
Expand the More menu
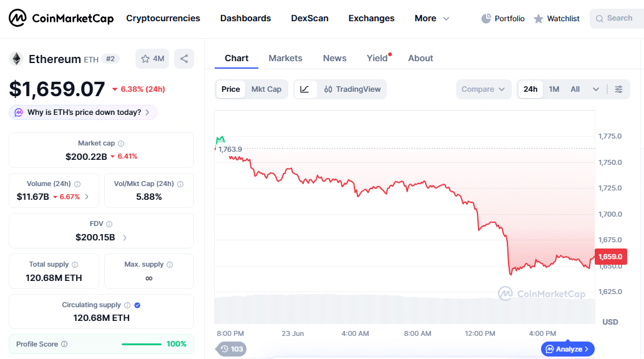[x=432, y=19]
